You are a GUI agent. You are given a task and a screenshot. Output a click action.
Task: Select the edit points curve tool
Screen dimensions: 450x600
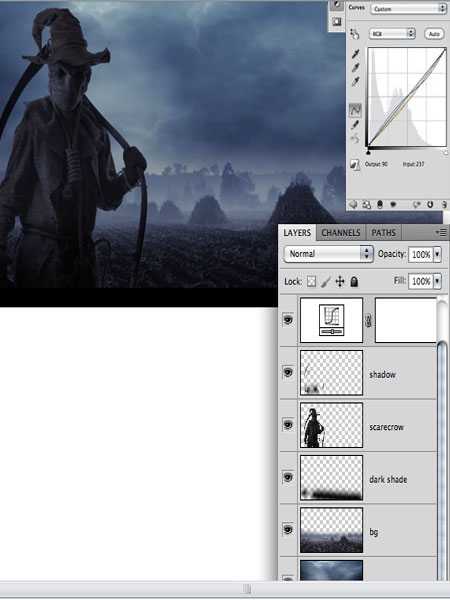pyautogui.click(x=355, y=111)
